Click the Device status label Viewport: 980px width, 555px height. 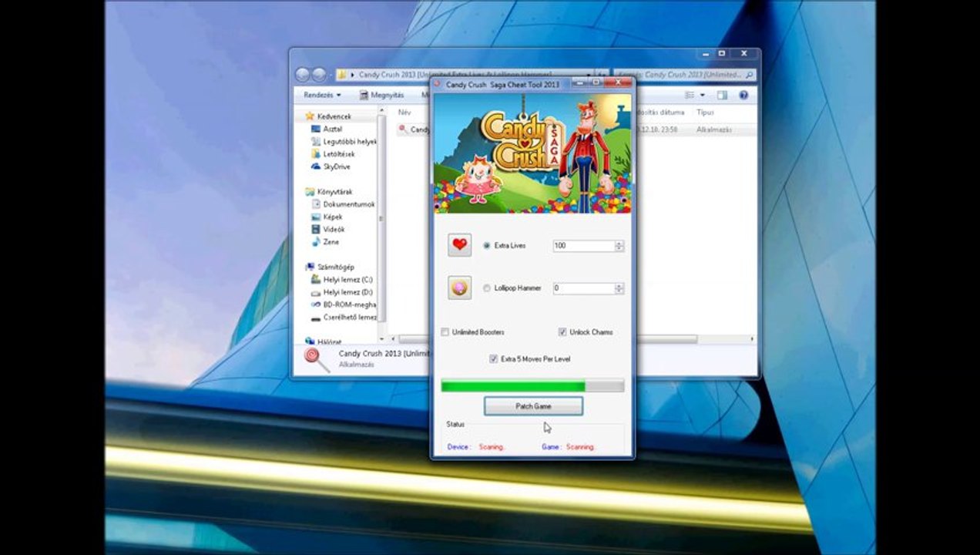[x=458, y=447]
